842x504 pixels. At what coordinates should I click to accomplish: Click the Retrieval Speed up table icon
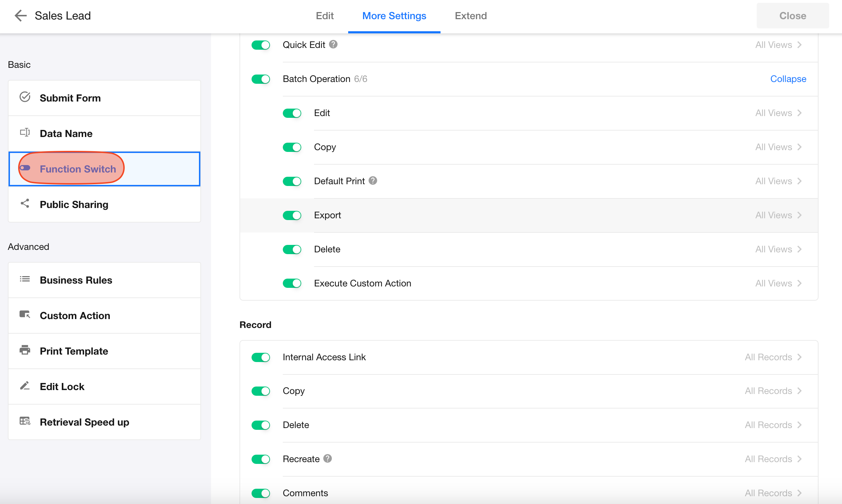pyautogui.click(x=25, y=421)
